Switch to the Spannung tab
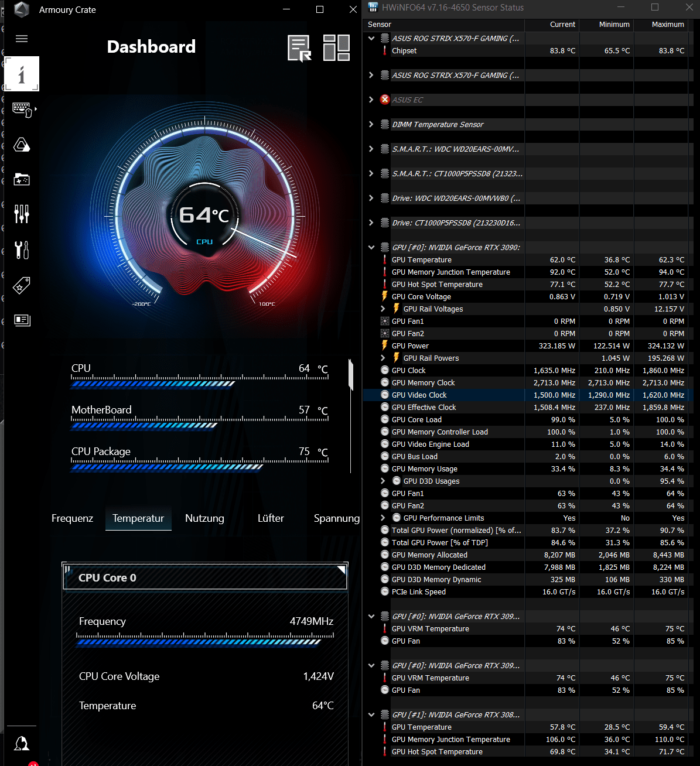The image size is (700, 766). 337,518
